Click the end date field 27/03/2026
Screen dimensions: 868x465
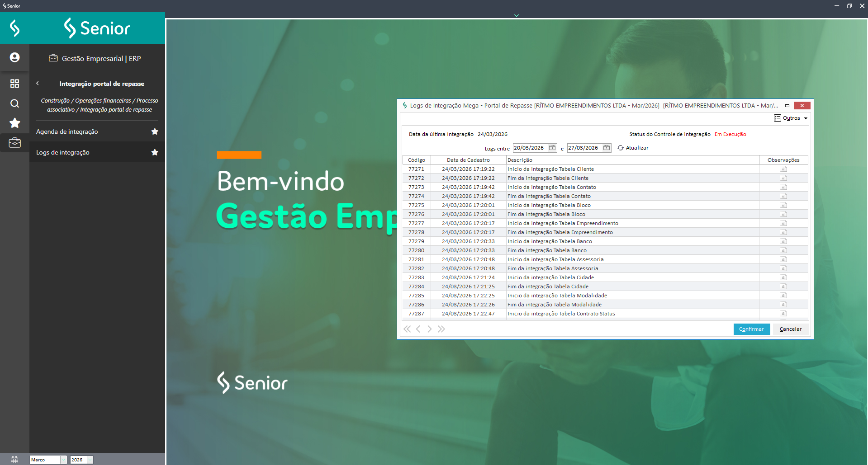coord(584,148)
